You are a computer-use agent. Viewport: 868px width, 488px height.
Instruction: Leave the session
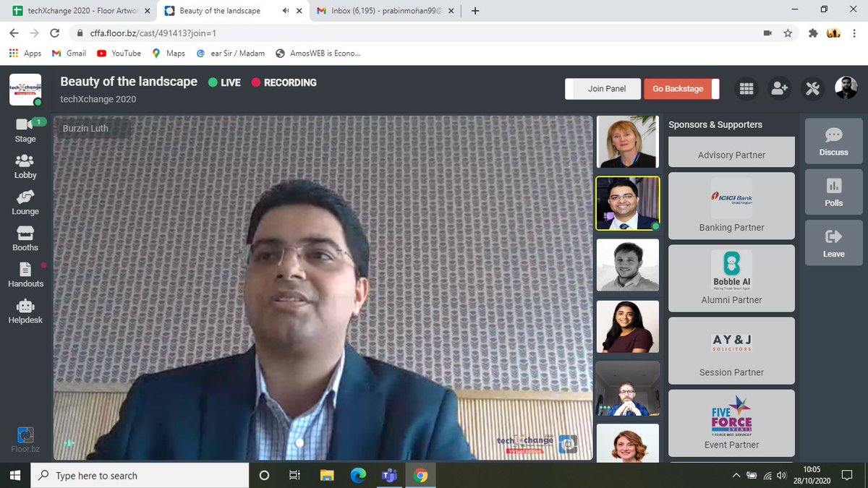(x=833, y=242)
